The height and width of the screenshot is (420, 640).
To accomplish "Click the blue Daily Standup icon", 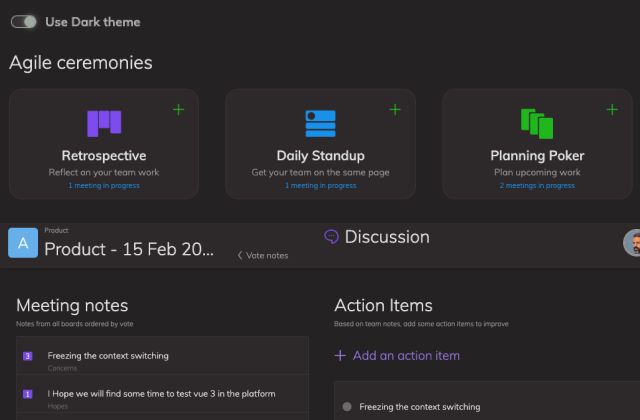I will point(320,124).
